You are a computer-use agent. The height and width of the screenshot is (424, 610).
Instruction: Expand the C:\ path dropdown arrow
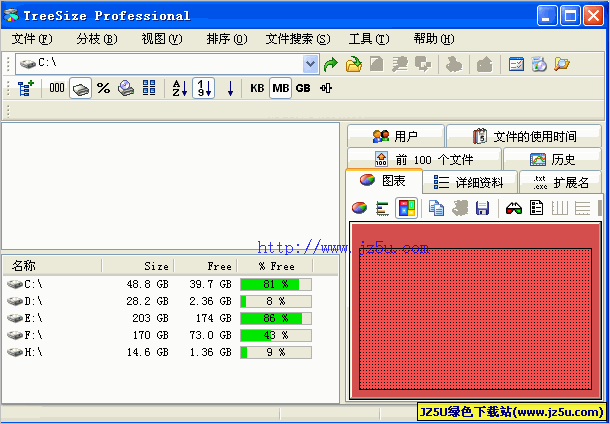tap(310, 64)
